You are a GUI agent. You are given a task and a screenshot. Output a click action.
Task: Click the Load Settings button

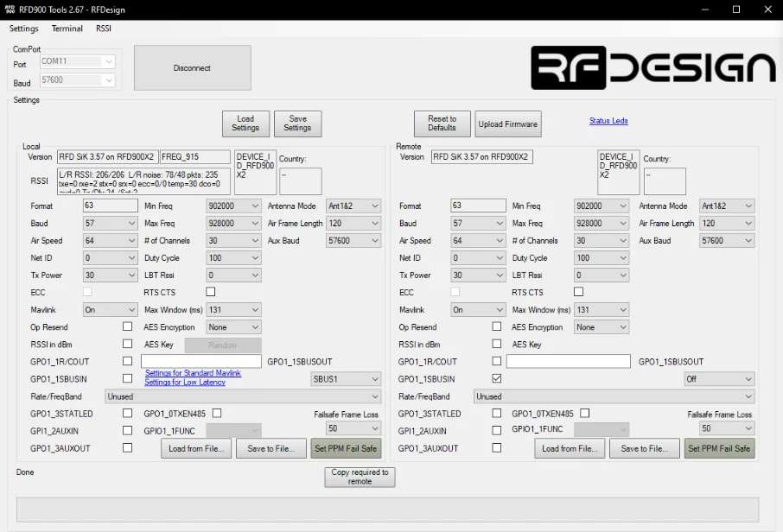point(245,123)
